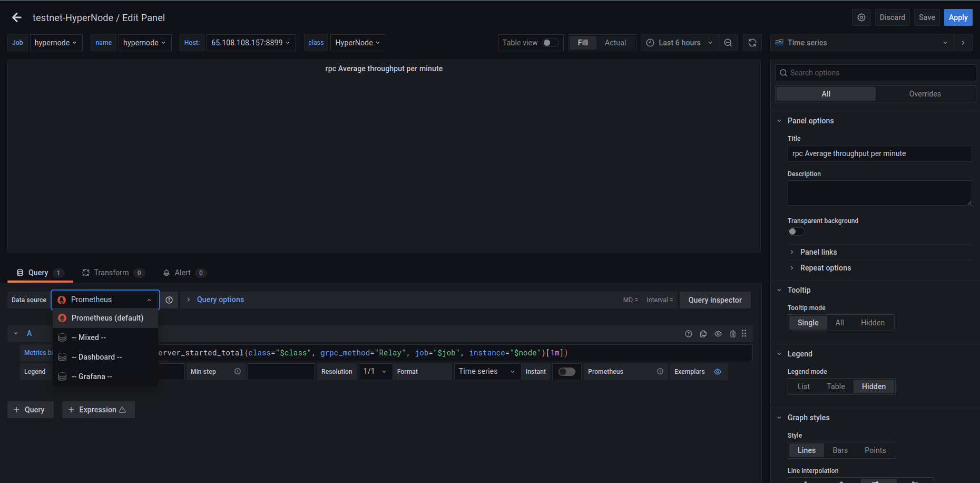Image resolution: width=980 pixels, height=483 pixels.
Task: Open the Query inspector
Action: 715,300
